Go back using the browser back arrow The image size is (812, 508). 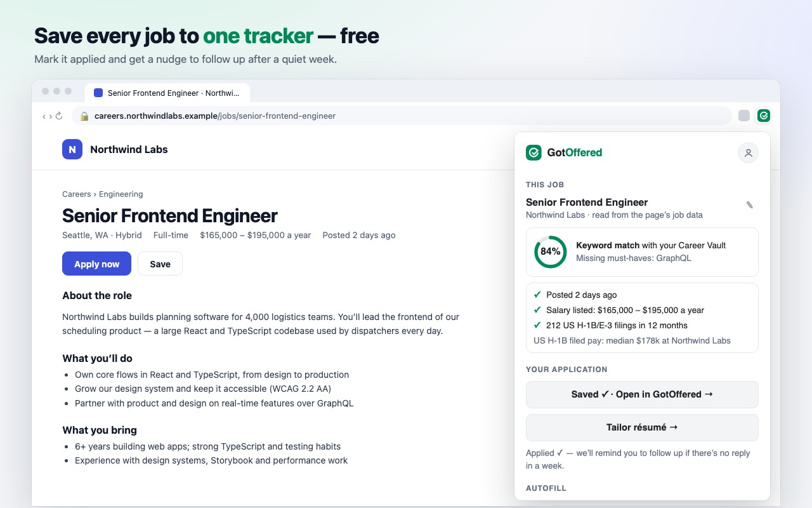[44, 116]
